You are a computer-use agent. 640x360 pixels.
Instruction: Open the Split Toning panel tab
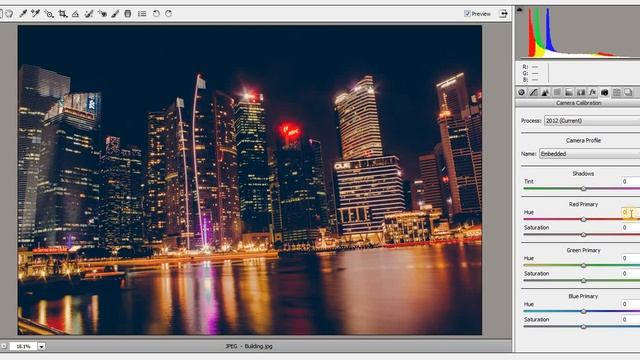click(569, 93)
